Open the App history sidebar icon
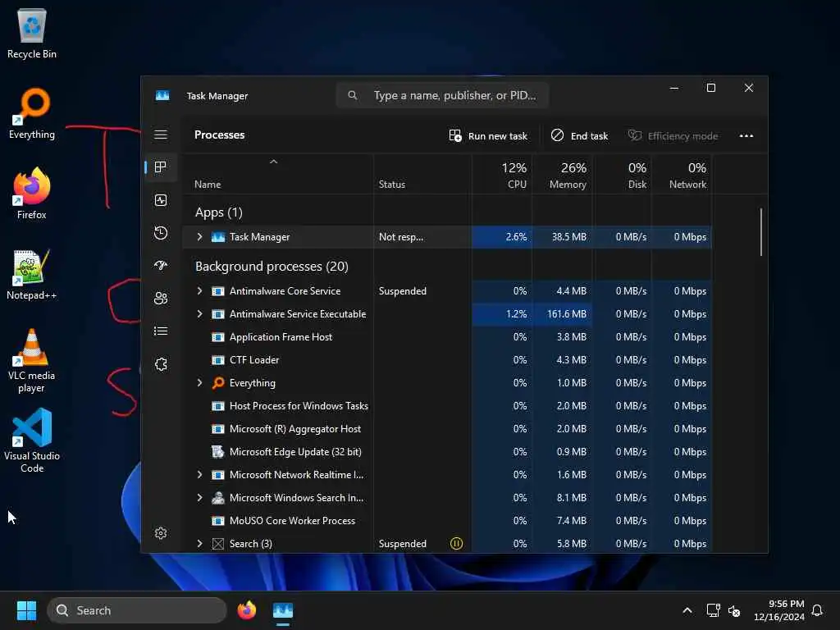 [x=161, y=233]
